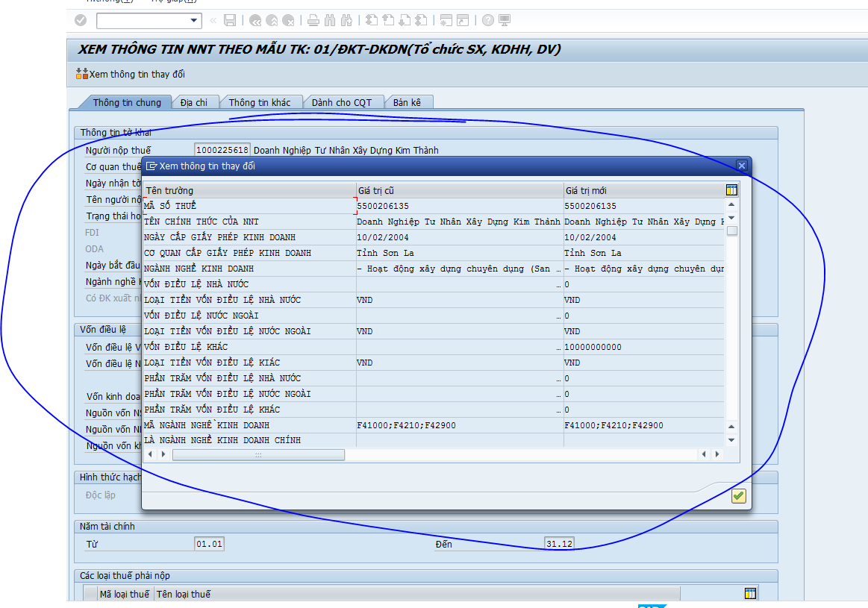This screenshot has width=868, height=608.
Task: Click fiscal year 'Từ' field 01.01
Action: tap(209, 544)
